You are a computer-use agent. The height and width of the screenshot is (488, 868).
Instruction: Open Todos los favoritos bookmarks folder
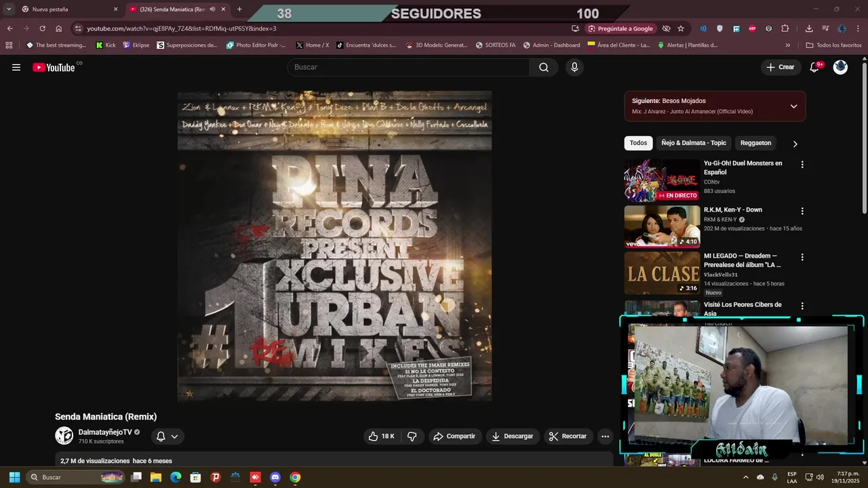834,45
